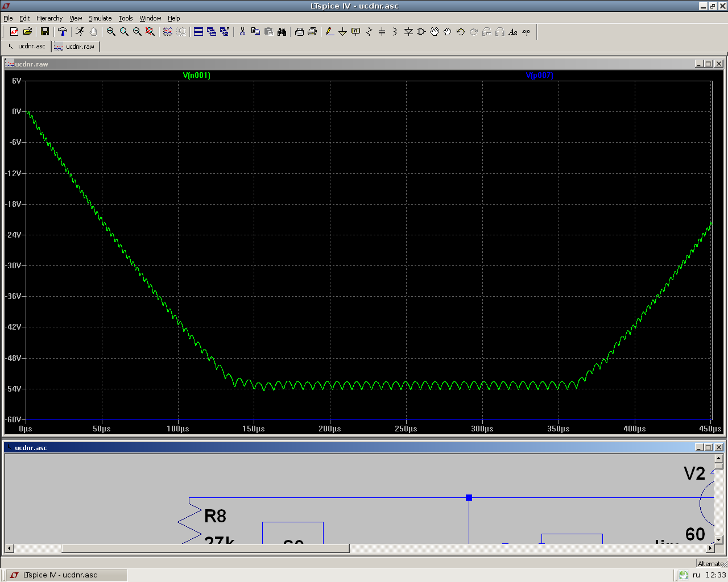728x582 pixels.
Task: Select the Move hand tool
Action: coord(435,32)
